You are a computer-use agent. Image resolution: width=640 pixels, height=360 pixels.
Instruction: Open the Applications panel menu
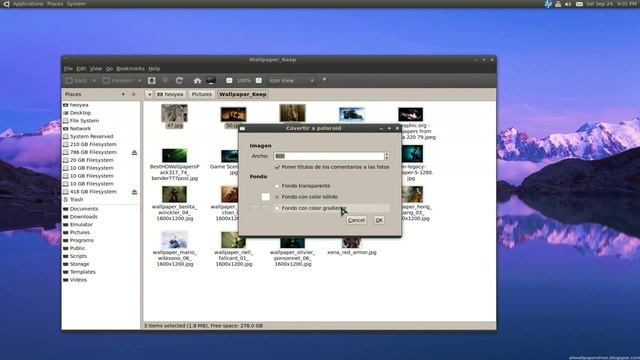(x=28, y=4)
